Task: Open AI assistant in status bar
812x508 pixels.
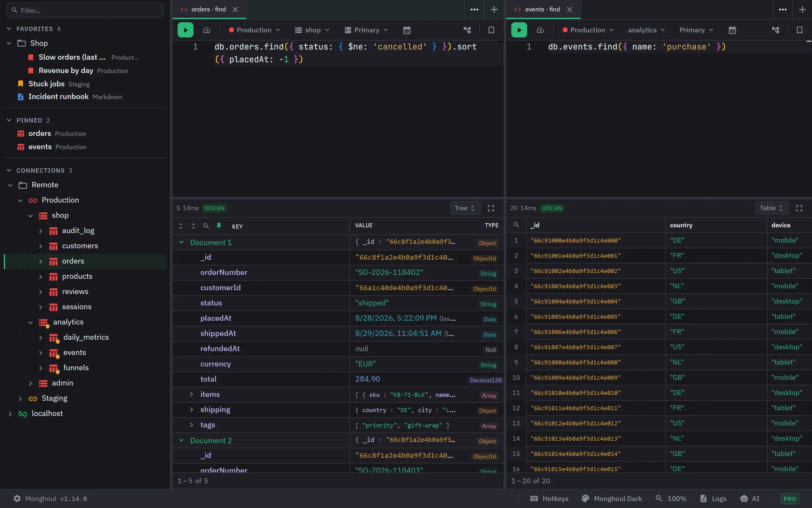Action: (x=750, y=498)
